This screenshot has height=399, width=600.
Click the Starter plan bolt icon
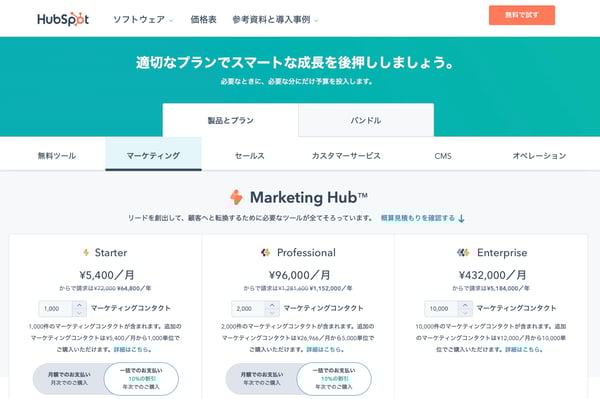pyautogui.click(x=86, y=252)
